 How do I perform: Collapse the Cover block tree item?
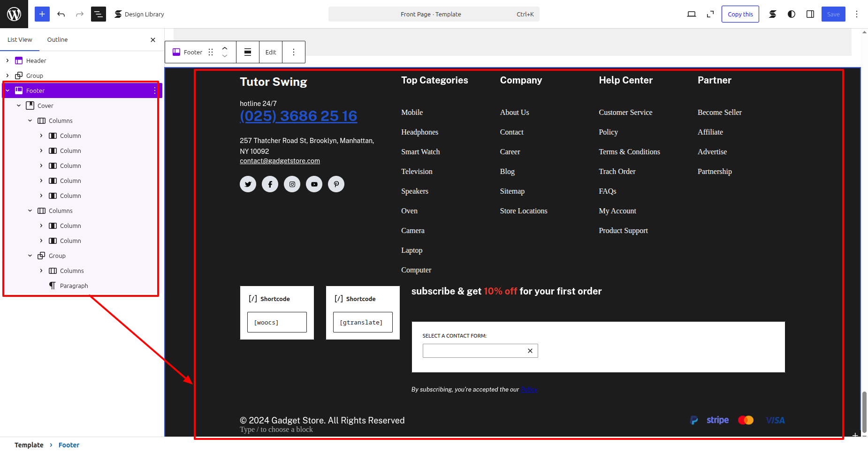tap(19, 106)
